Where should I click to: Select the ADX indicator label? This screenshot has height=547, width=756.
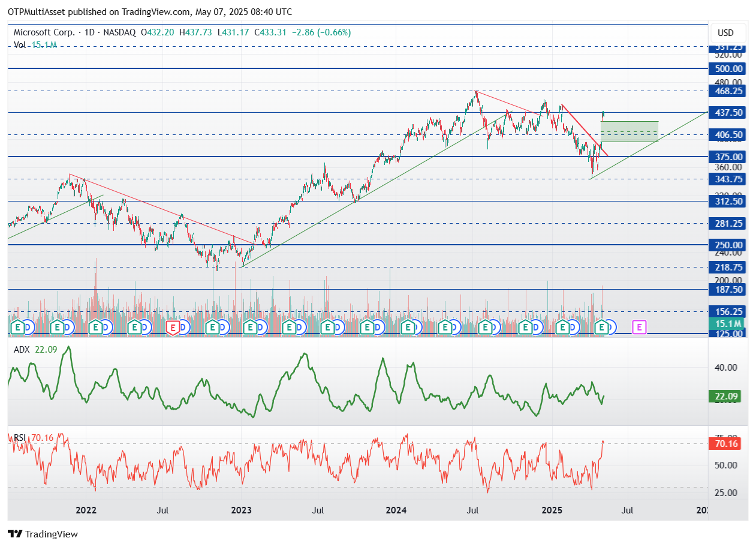pos(21,350)
